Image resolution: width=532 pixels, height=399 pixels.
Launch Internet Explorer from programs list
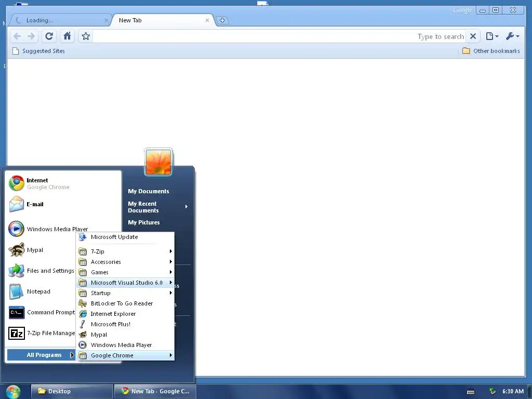(x=125, y=314)
